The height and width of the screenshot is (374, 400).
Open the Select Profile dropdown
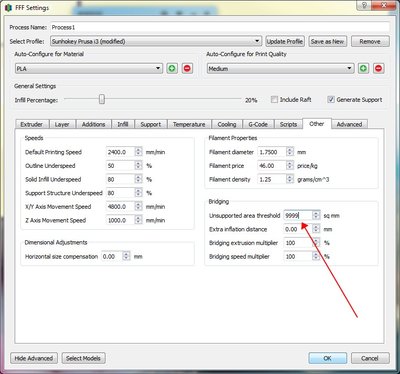click(156, 41)
